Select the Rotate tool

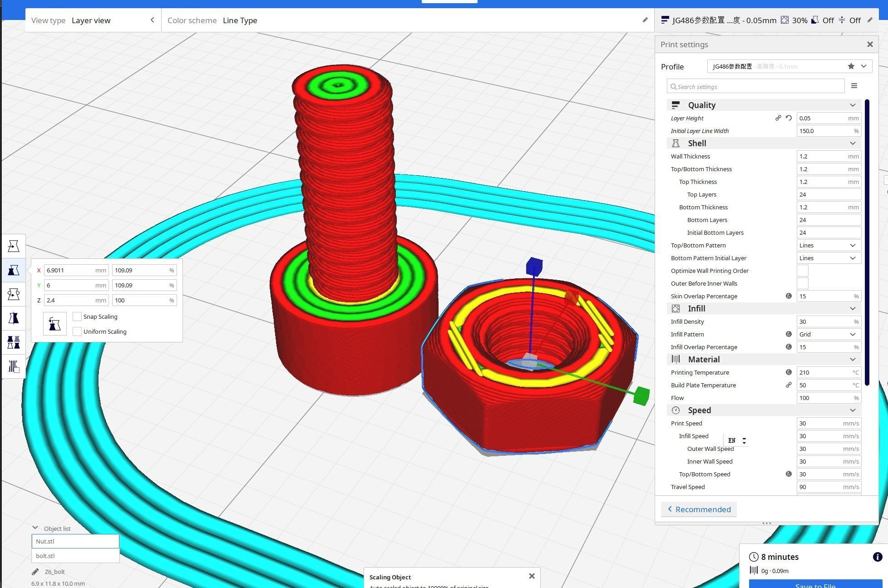(x=14, y=294)
